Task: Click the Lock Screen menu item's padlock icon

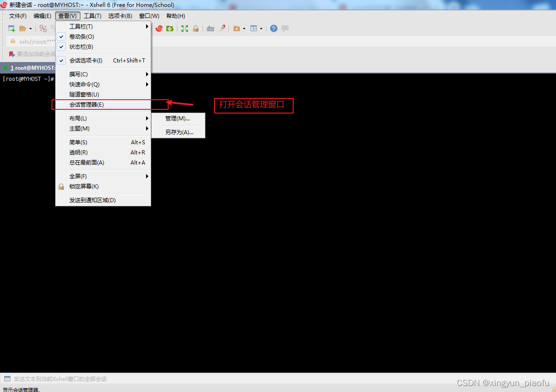Action: point(61,187)
